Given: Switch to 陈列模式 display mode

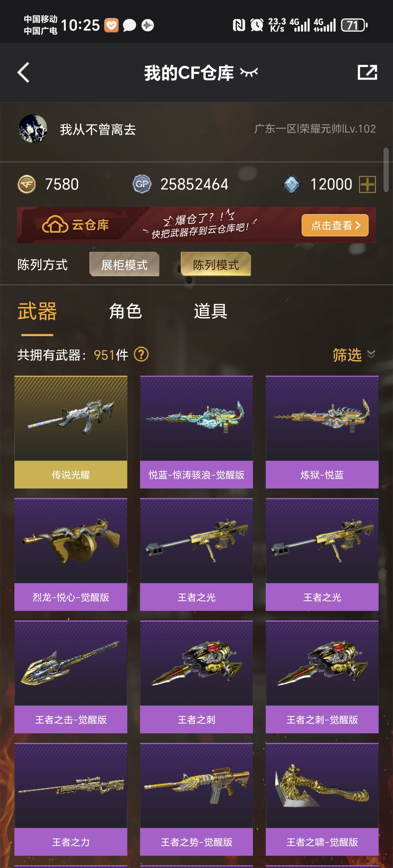Looking at the screenshot, I should (x=216, y=264).
